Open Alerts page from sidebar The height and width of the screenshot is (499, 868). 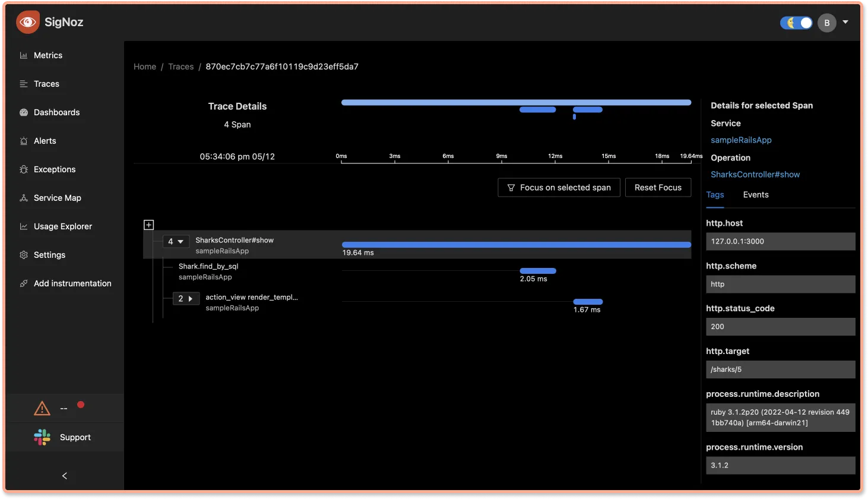click(x=45, y=141)
